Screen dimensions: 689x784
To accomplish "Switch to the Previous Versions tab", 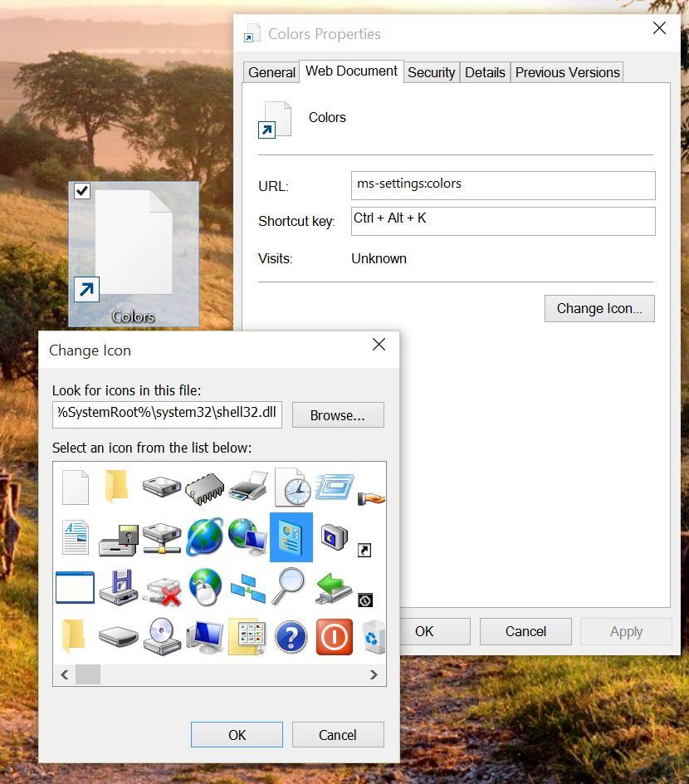I will [567, 72].
